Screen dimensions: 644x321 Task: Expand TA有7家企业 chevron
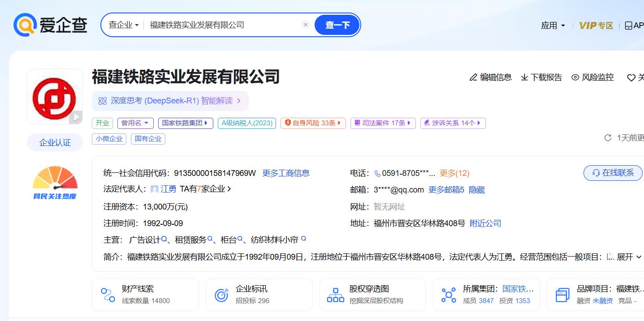click(x=229, y=189)
